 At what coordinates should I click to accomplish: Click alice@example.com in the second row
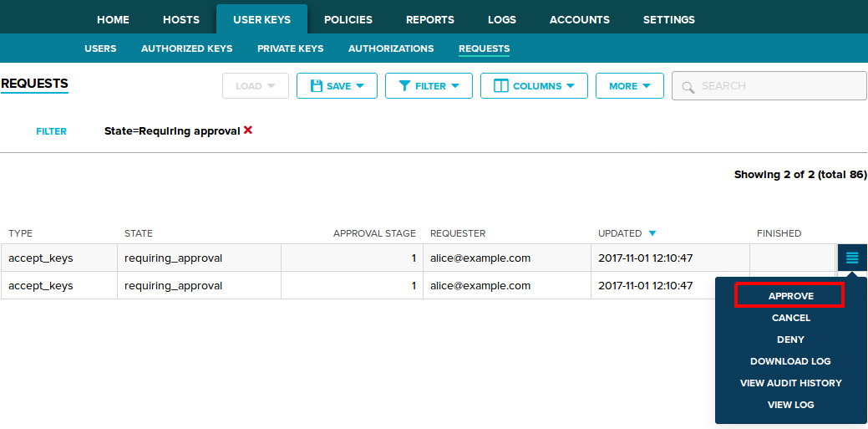pos(480,285)
